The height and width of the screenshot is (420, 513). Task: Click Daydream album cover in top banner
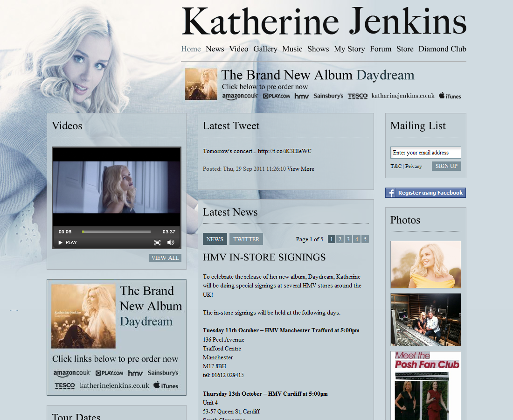[201, 84]
